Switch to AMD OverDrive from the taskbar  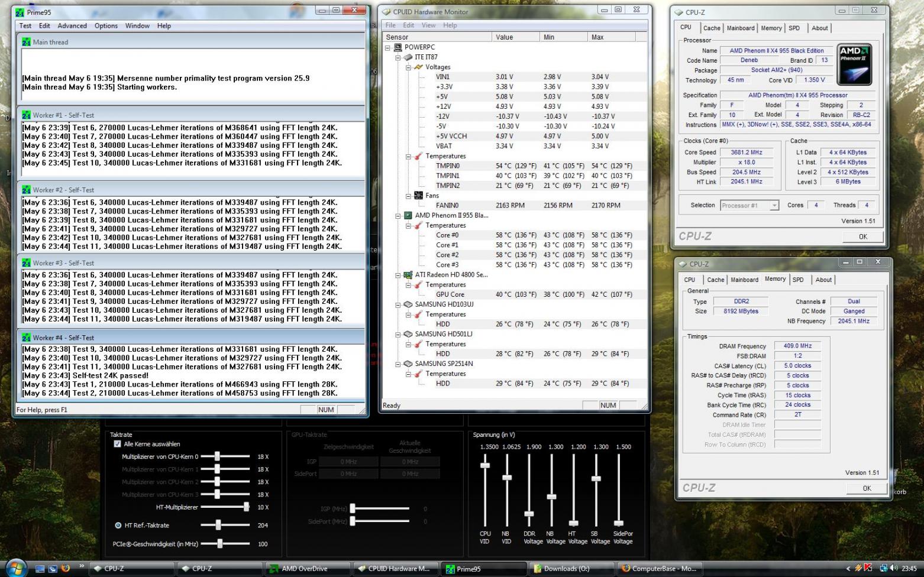point(305,569)
